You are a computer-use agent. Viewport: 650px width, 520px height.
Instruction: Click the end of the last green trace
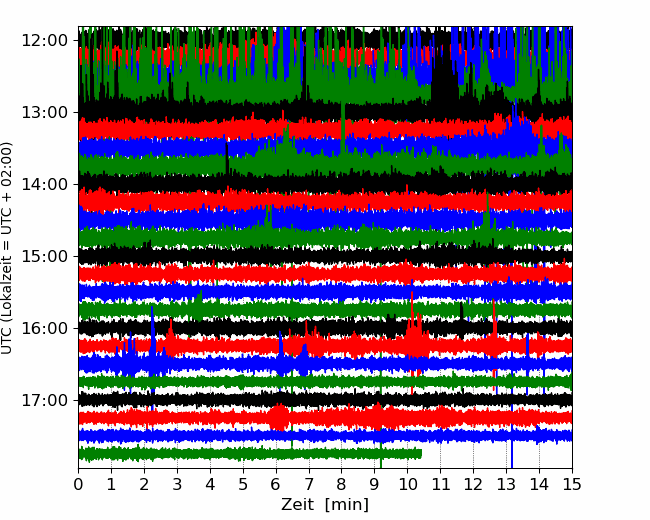pos(421,454)
